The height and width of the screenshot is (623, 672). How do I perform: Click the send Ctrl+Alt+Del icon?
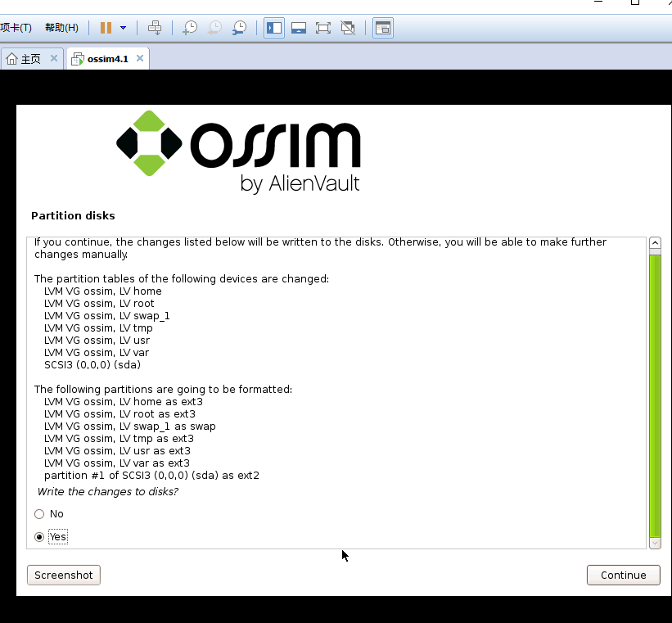tap(155, 28)
